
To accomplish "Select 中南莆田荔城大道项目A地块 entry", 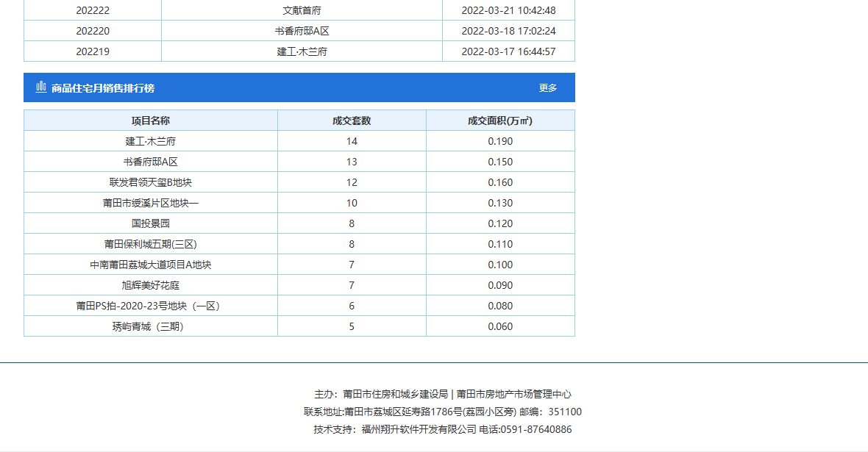I will pos(151,265).
